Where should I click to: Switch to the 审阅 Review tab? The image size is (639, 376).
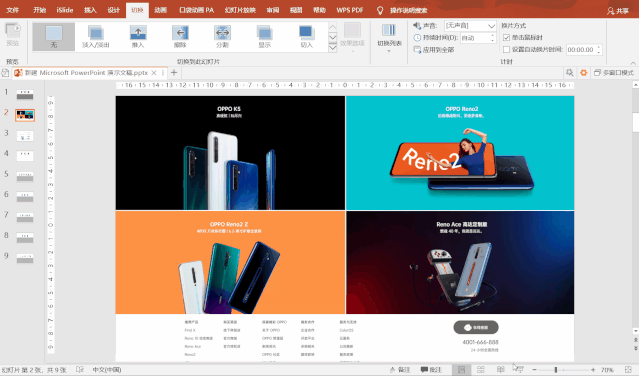[x=273, y=10]
